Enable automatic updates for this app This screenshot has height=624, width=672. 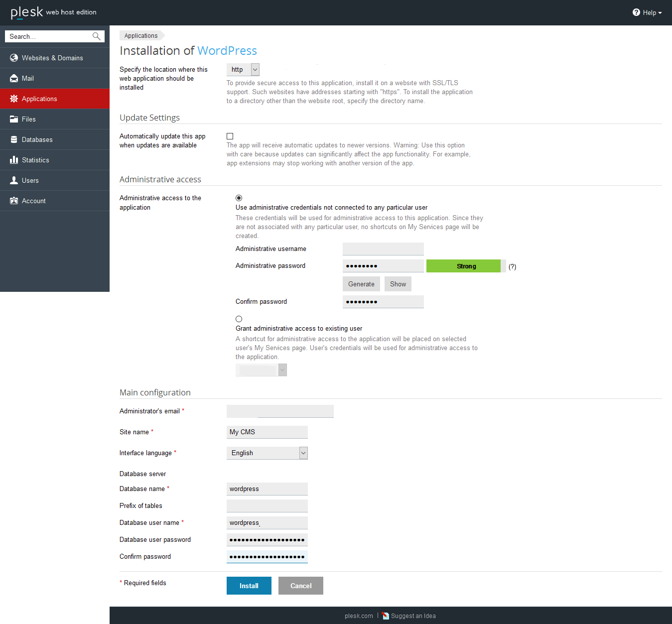tap(230, 136)
